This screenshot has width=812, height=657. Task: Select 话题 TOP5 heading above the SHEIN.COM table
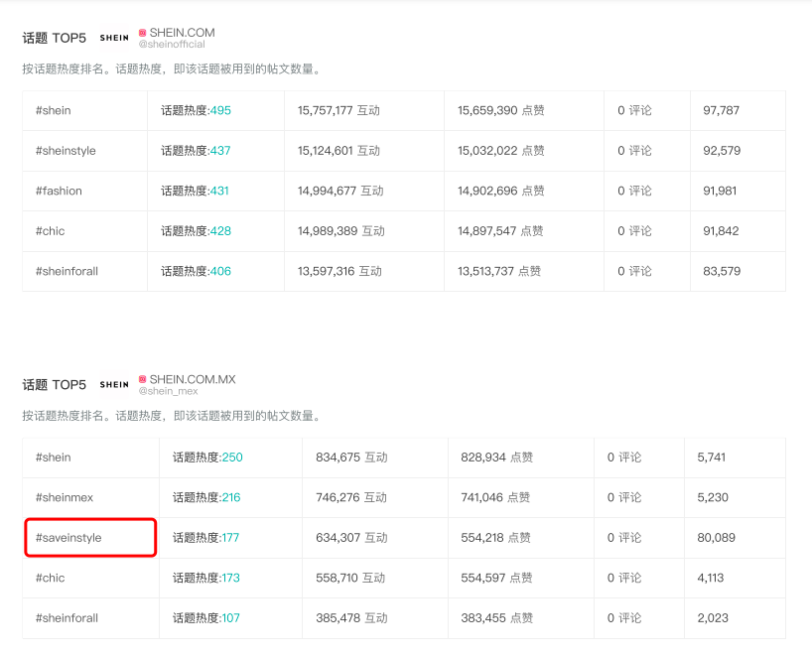pyautogui.click(x=55, y=38)
